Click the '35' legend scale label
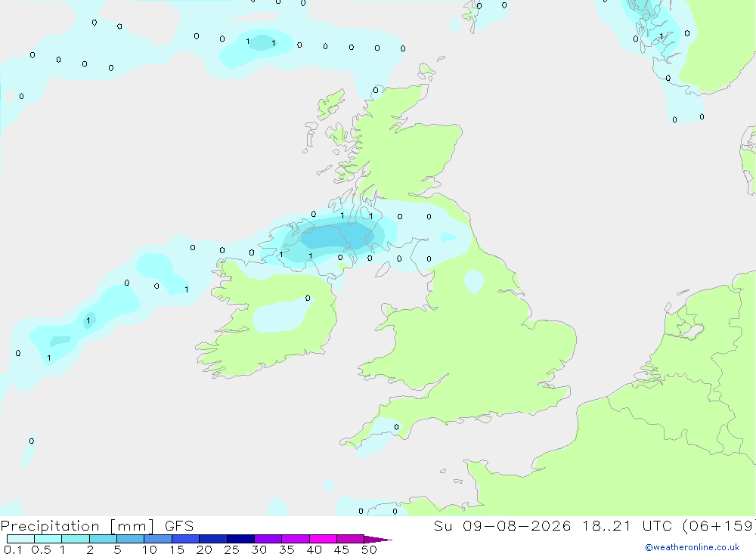 click(x=287, y=549)
